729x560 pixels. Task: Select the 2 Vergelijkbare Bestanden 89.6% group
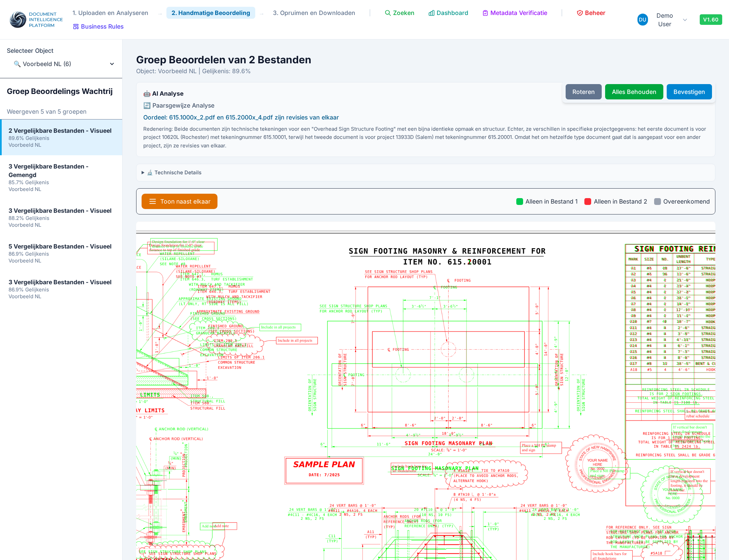pyautogui.click(x=61, y=137)
